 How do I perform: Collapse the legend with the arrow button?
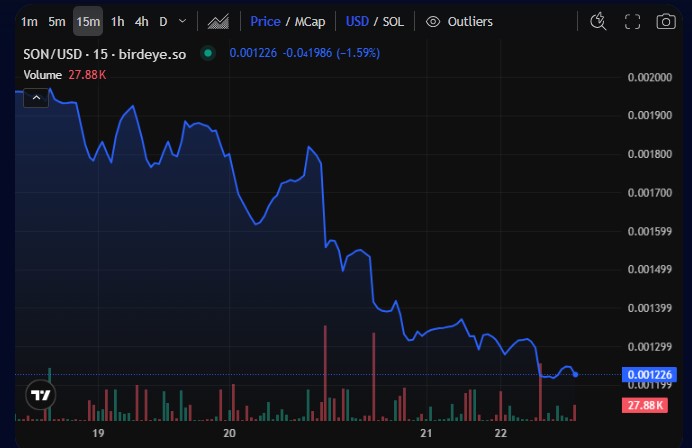(x=35, y=97)
